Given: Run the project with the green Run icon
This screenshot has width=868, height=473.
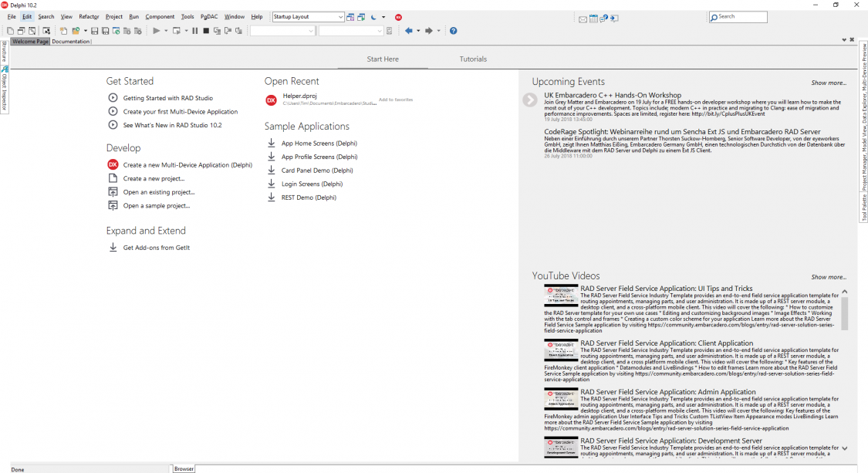Looking at the screenshot, I should click(157, 31).
